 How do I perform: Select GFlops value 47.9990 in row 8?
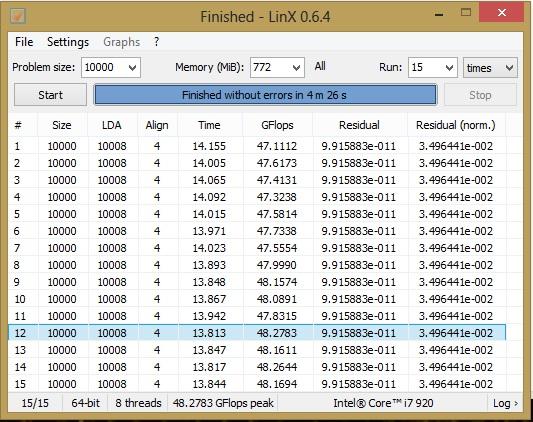click(x=277, y=265)
